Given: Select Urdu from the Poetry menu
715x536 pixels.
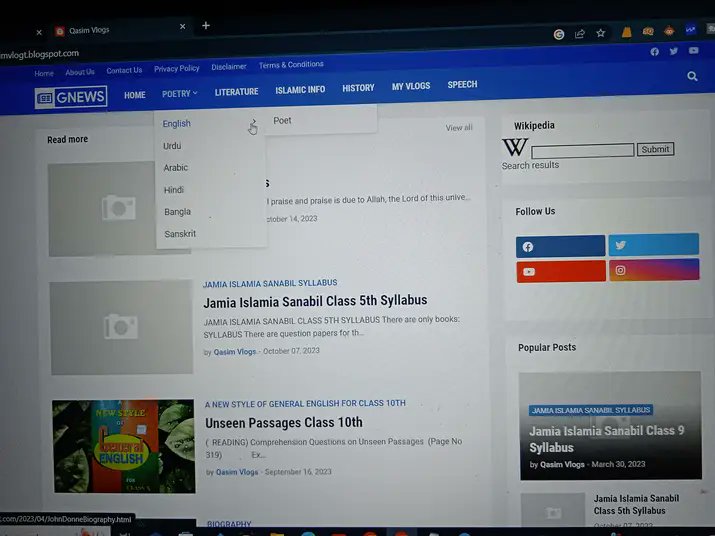Looking at the screenshot, I should pyautogui.click(x=172, y=146).
